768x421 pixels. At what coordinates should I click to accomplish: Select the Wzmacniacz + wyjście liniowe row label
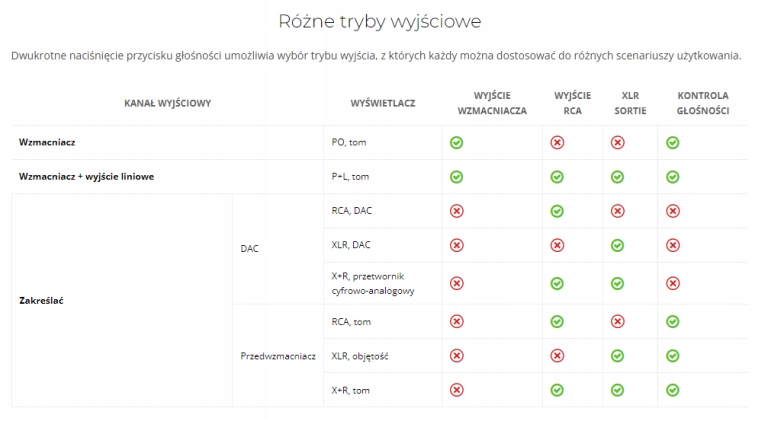86,177
